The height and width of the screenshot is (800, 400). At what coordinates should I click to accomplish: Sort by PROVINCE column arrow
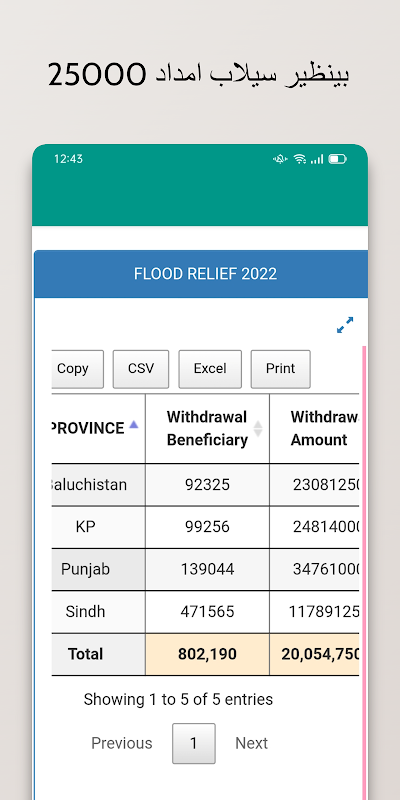pos(134,424)
